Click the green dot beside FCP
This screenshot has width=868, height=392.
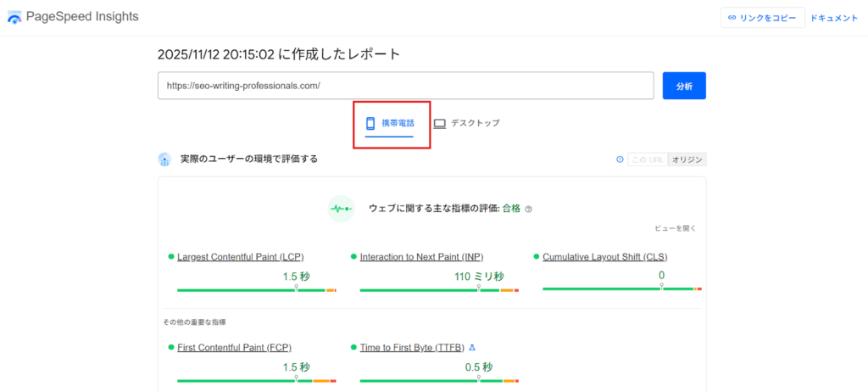click(171, 347)
